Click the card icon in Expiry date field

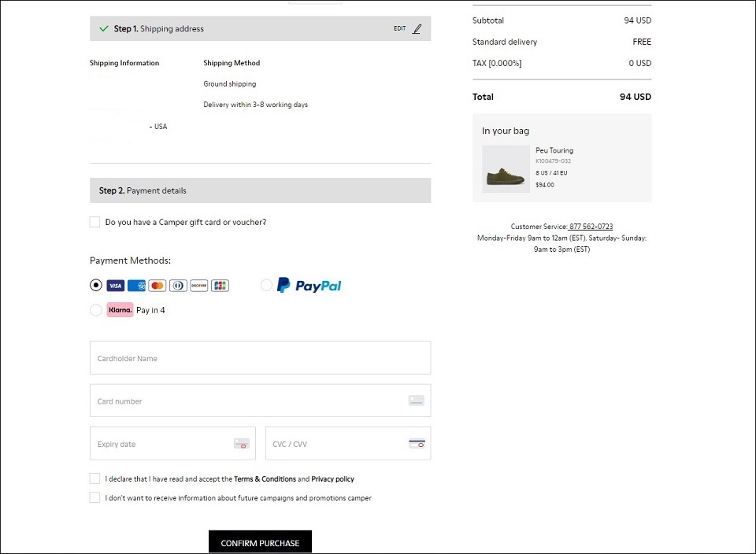coord(242,443)
